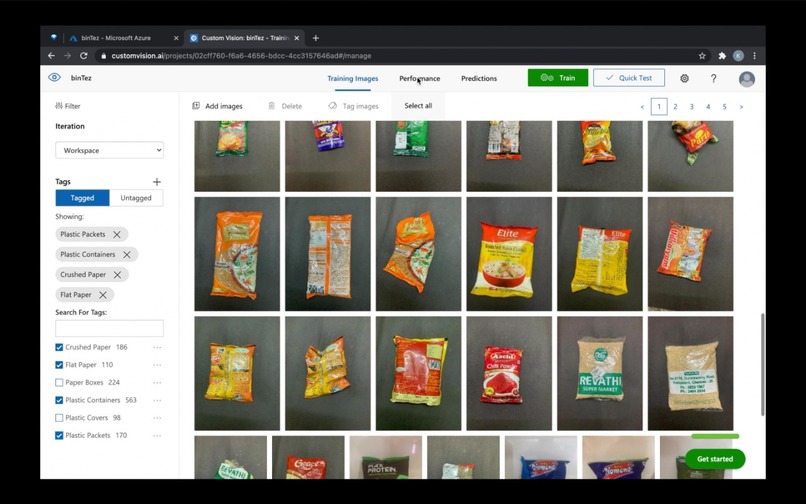Go to the next page arrow
The height and width of the screenshot is (504, 806).
click(741, 107)
